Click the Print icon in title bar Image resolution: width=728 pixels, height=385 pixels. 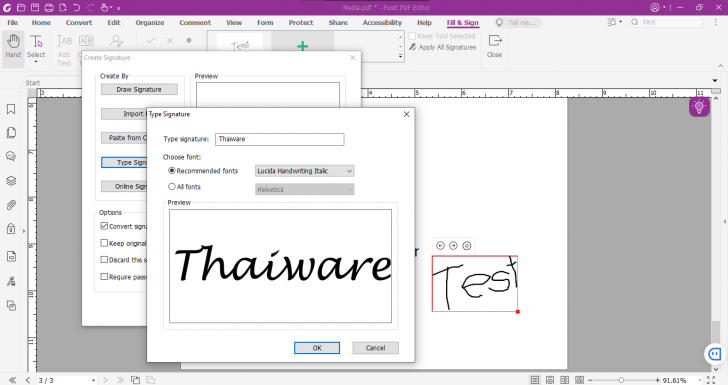(x=49, y=7)
